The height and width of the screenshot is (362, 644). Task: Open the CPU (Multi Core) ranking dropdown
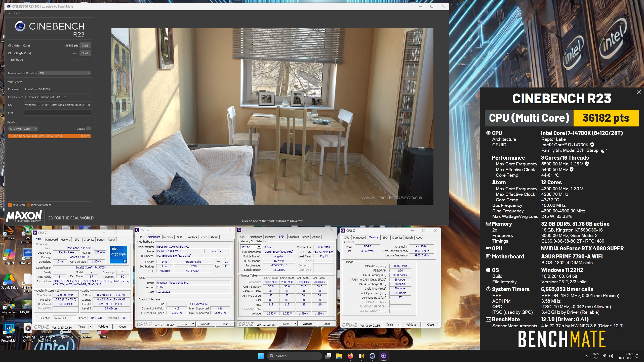pyautogui.click(x=23, y=129)
